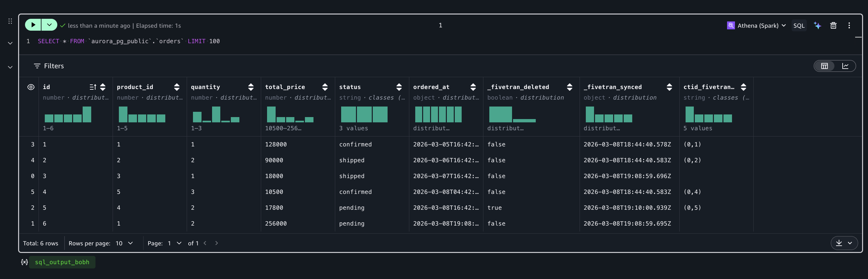Open the cell's three-dot more options menu
The height and width of the screenshot is (279, 868).
pyautogui.click(x=849, y=25)
